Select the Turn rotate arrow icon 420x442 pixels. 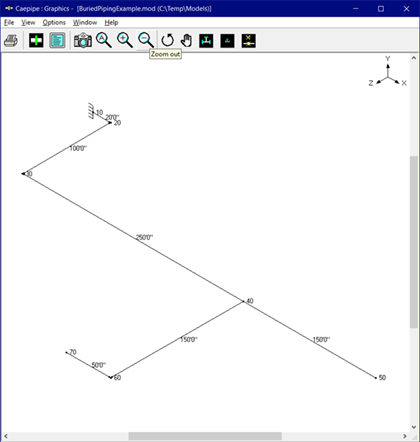(x=167, y=41)
